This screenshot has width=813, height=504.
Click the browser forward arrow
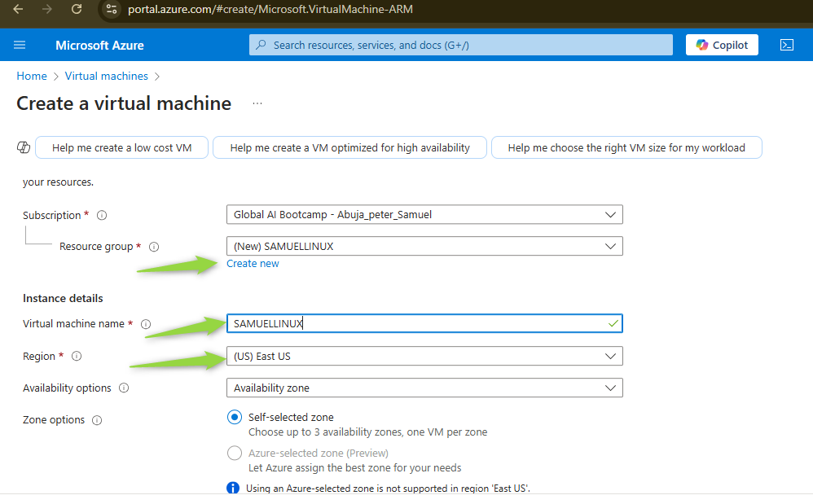click(x=47, y=9)
